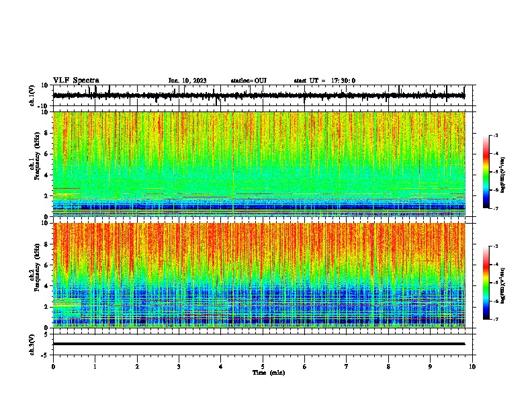The width and height of the screenshot is (532, 411).
Task: Click the "VLF Spectra" title text
Action: pos(76,81)
